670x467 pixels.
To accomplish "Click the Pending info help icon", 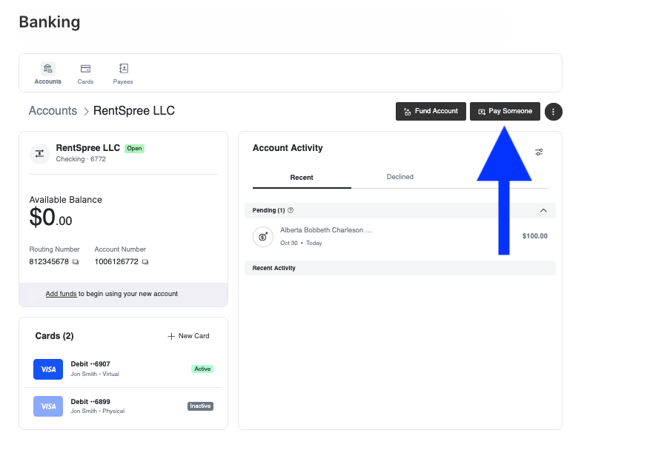I will pyautogui.click(x=291, y=211).
